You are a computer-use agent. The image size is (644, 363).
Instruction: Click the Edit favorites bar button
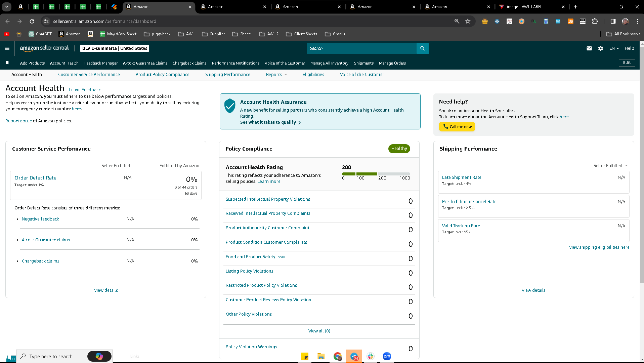point(627,63)
